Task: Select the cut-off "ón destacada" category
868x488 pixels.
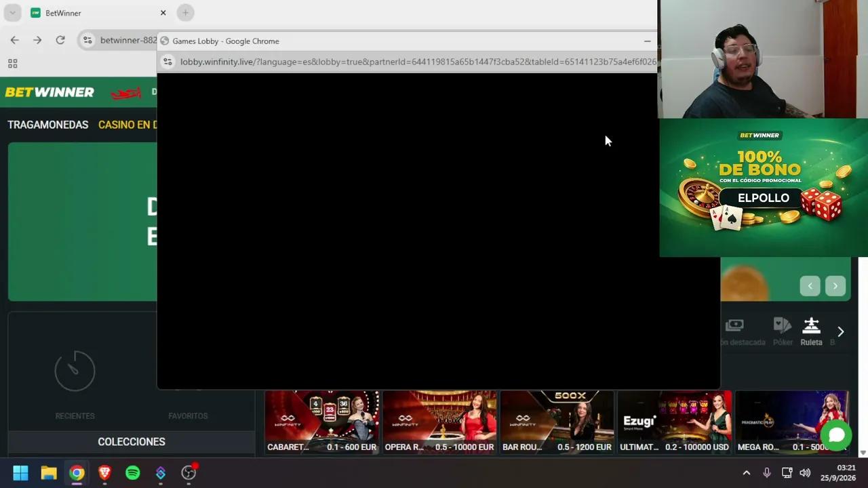Action: [x=741, y=331]
